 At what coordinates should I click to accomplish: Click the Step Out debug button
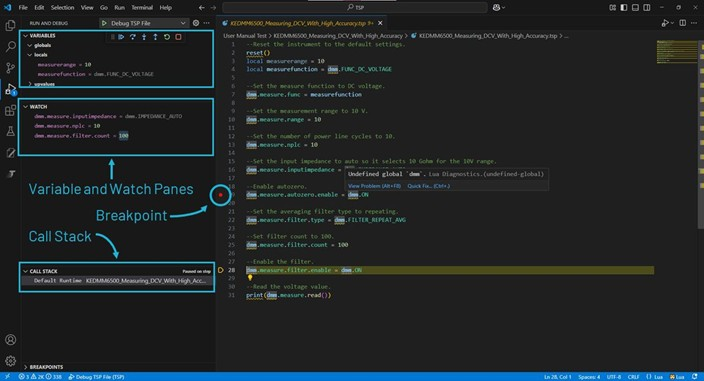tap(155, 37)
